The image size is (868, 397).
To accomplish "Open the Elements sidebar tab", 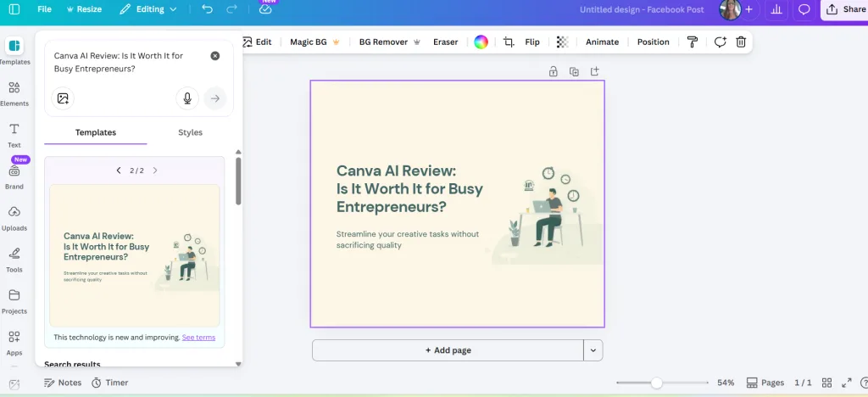I will 14,93.
